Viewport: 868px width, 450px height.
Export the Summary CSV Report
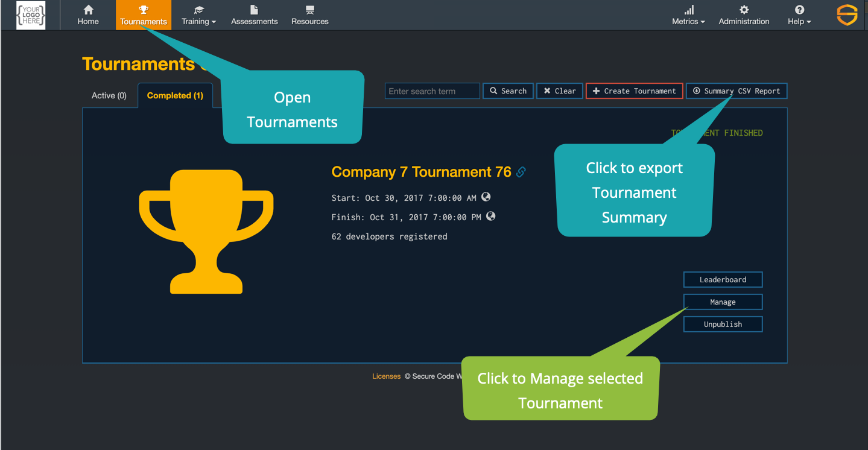pos(736,90)
